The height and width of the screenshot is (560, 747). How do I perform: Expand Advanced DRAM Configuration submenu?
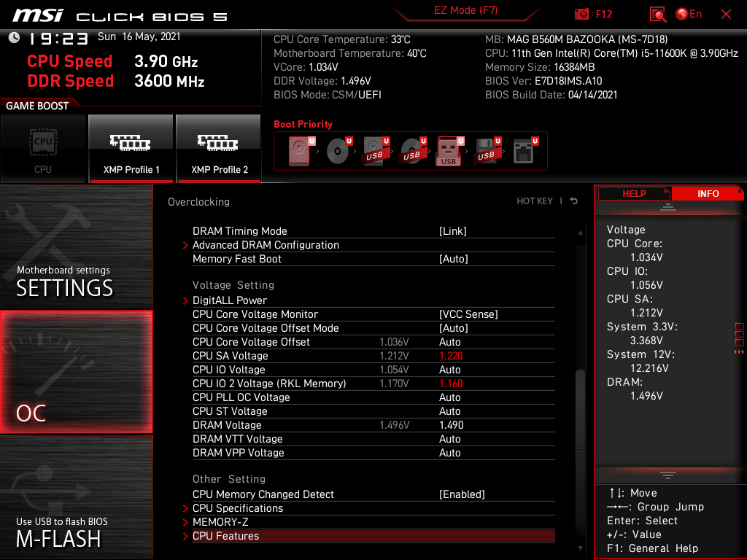[x=266, y=245]
